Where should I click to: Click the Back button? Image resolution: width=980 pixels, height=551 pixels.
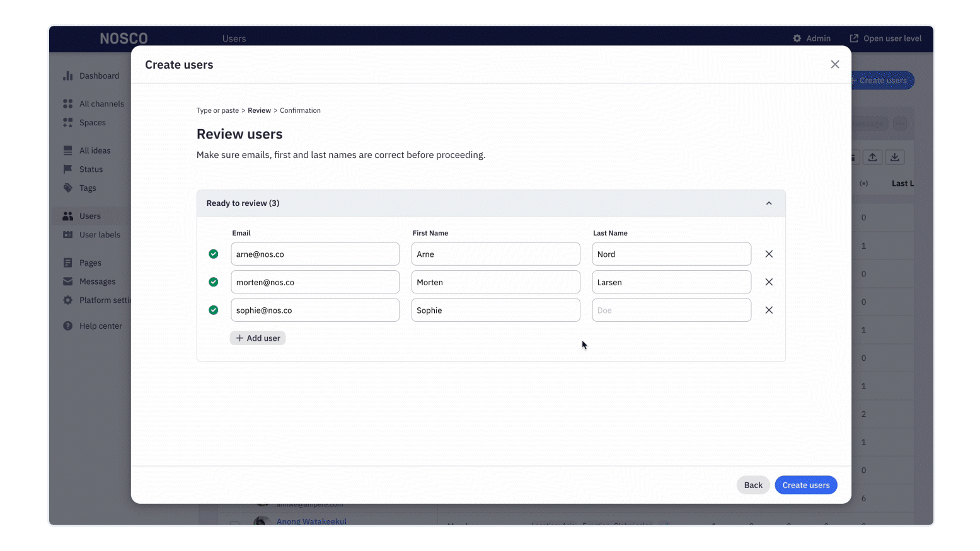point(752,485)
